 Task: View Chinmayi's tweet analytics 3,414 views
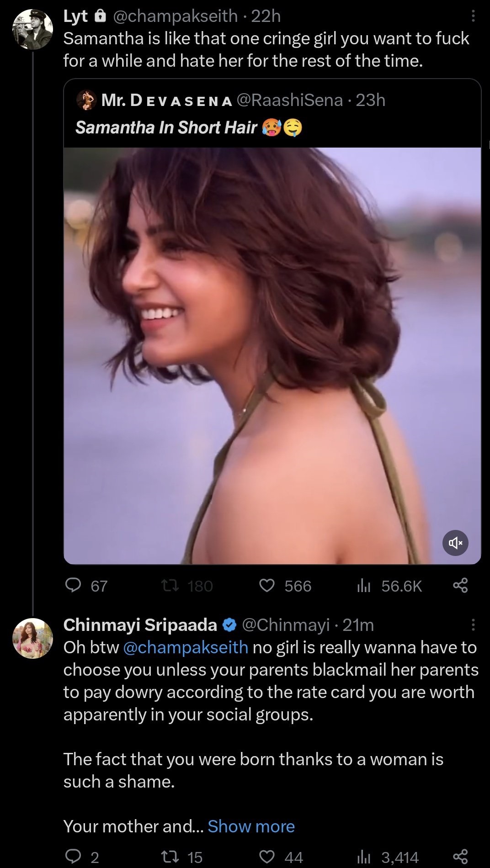click(363, 857)
